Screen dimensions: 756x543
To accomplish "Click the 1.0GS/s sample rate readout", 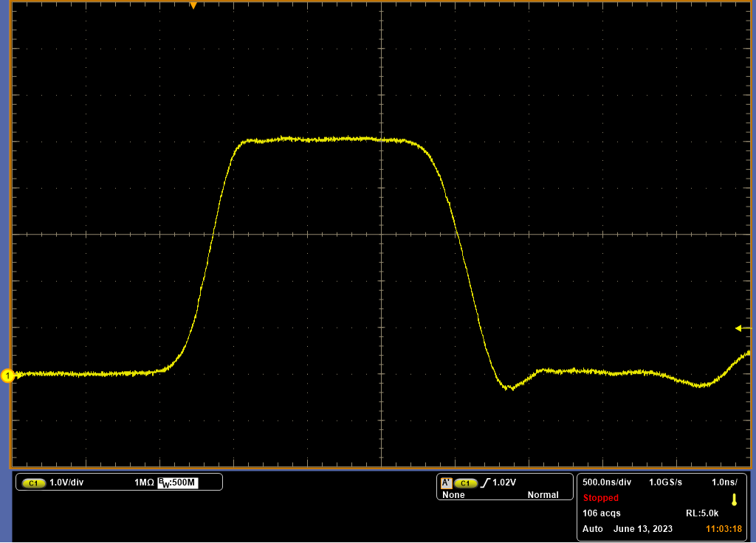I will 665,482.
